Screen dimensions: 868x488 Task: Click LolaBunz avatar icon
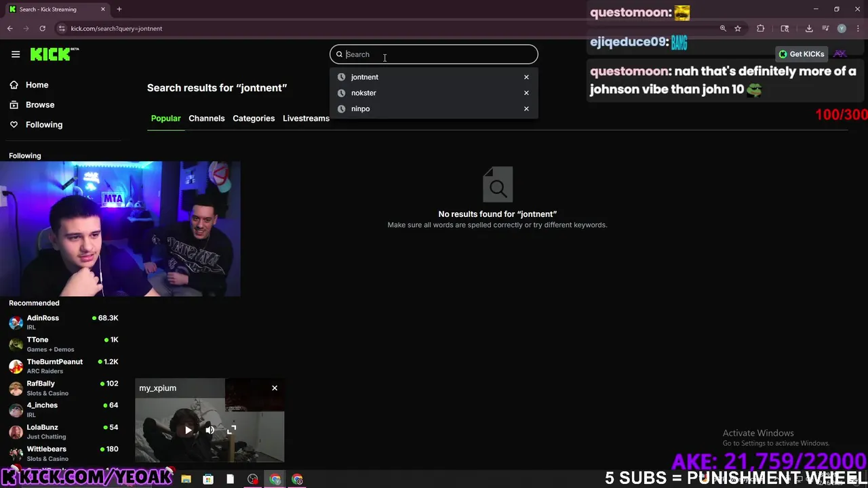click(x=16, y=432)
